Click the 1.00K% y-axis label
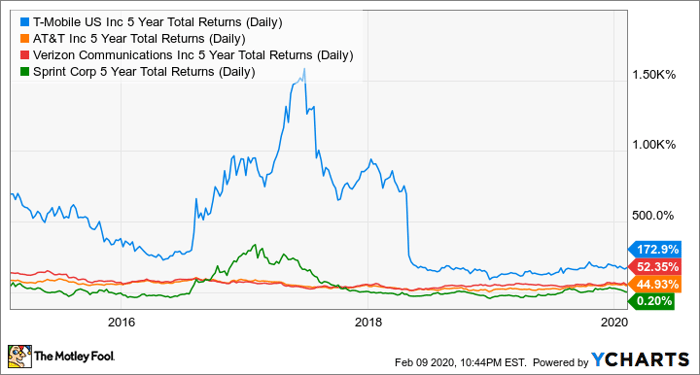Viewport: 700px width, 375px height. tap(653, 146)
